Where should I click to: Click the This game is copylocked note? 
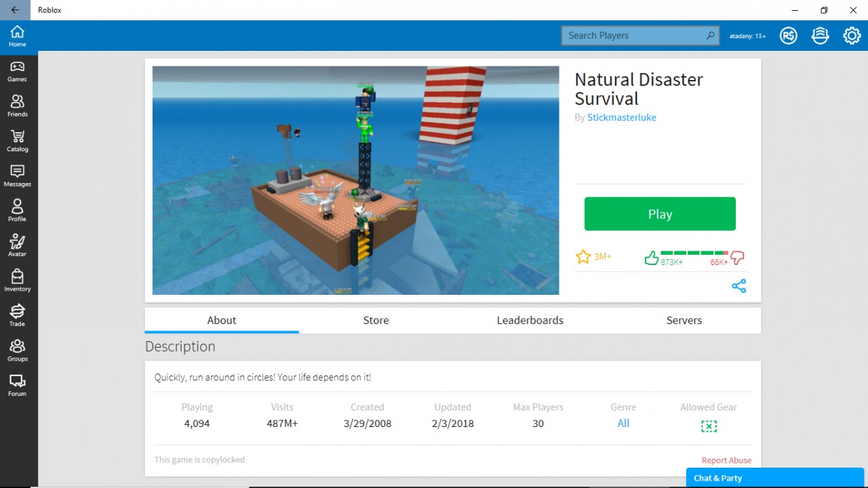tap(199, 460)
